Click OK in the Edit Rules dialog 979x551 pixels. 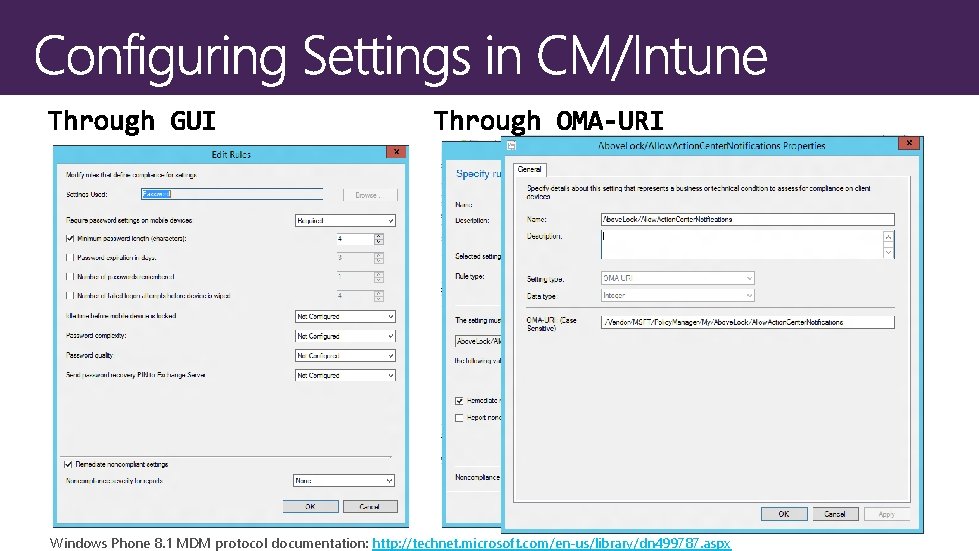pyautogui.click(x=310, y=506)
